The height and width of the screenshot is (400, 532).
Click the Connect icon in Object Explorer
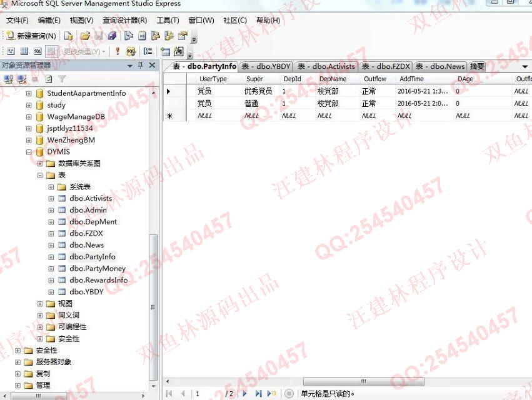(x=8, y=79)
